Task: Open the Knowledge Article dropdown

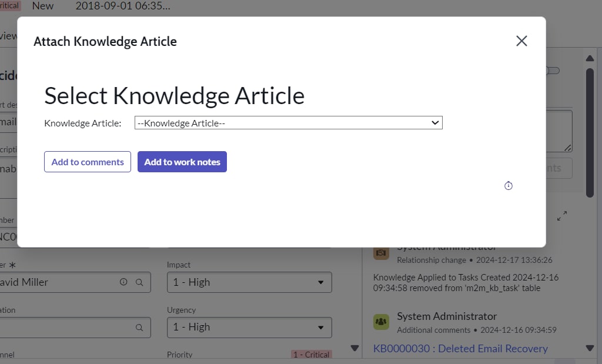Action: click(288, 123)
